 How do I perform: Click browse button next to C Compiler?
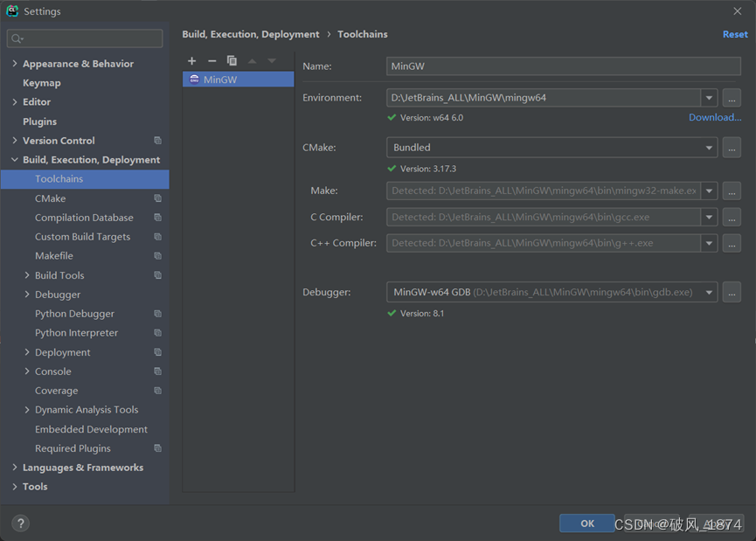(x=732, y=217)
